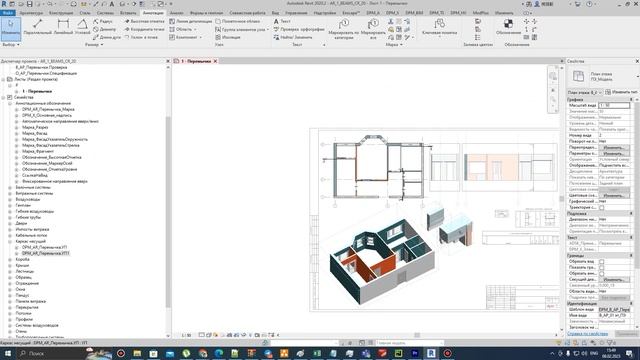
Task: Switch to the Insert (Вставить) ribbon tab
Action: pos(128,13)
